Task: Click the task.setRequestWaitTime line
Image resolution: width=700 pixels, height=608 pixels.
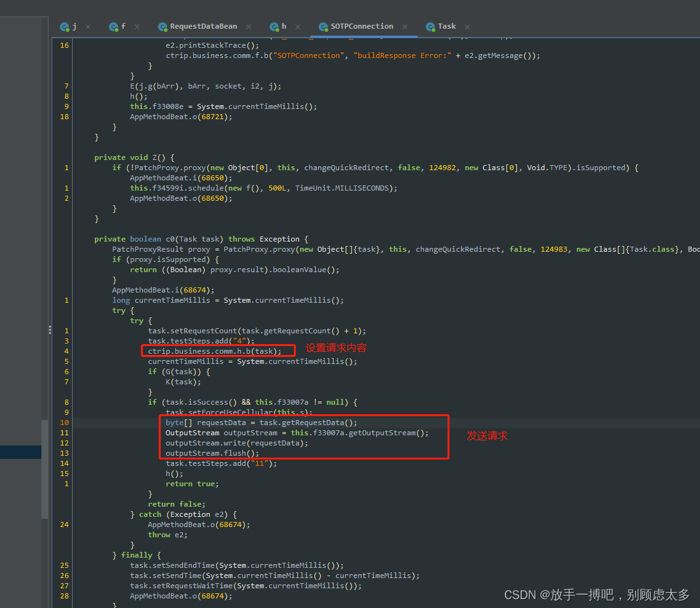Action: [x=246, y=586]
